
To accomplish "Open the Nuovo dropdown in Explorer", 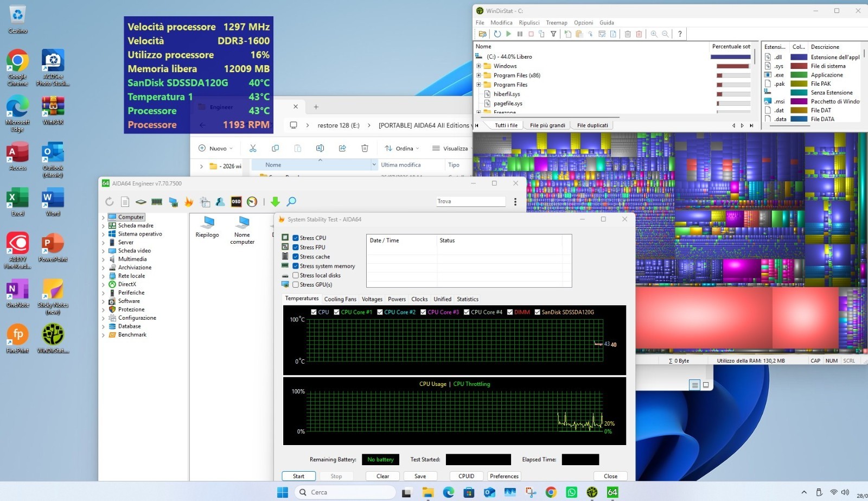I will click(x=216, y=148).
